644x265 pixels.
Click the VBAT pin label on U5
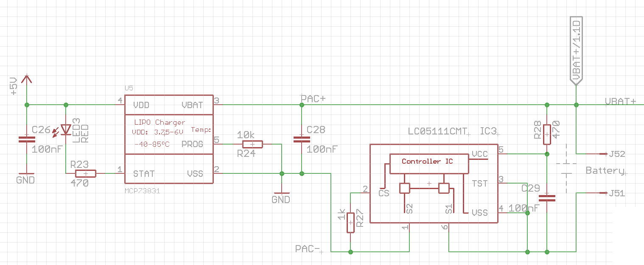click(192, 105)
